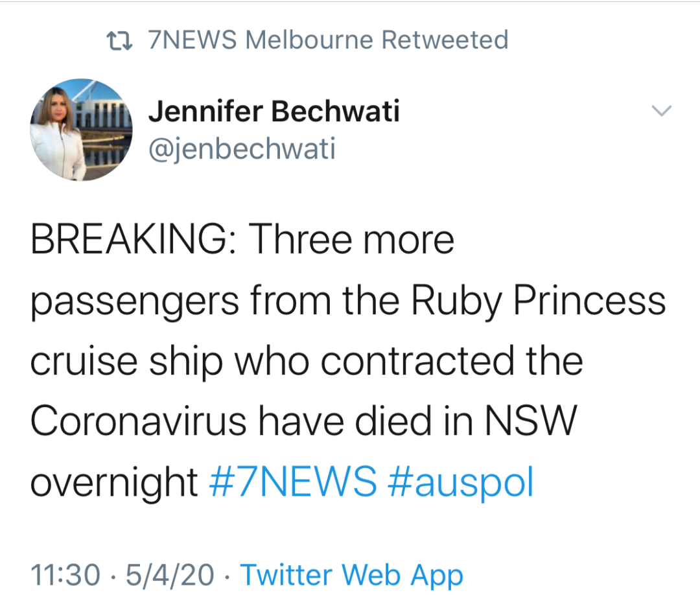The image size is (700, 595).
Task: Open the @jenbechwati handle link
Action: pyautogui.click(x=242, y=148)
